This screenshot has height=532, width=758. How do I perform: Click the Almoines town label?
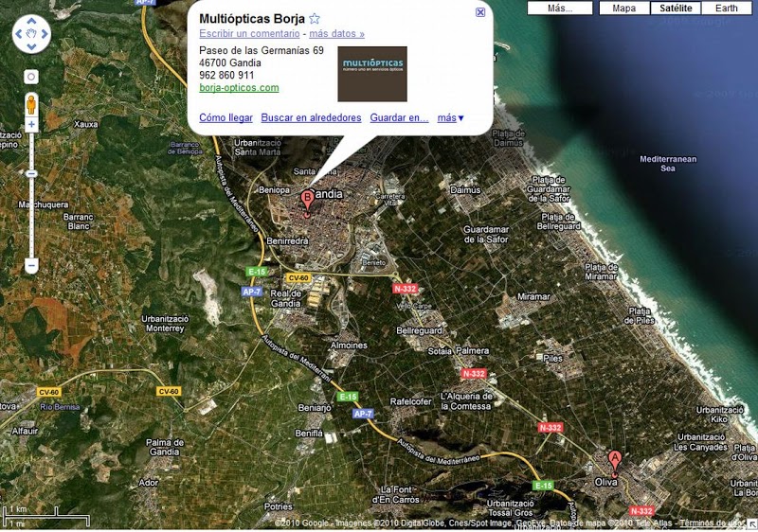point(349,346)
